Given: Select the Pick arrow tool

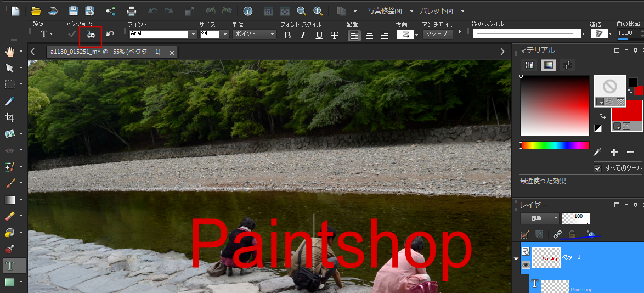Looking at the screenshot, I should tap(9, 68).
